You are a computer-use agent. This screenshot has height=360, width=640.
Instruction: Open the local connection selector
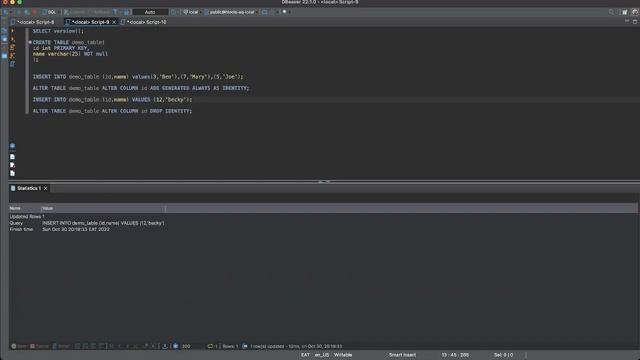(x=191, y=12)
